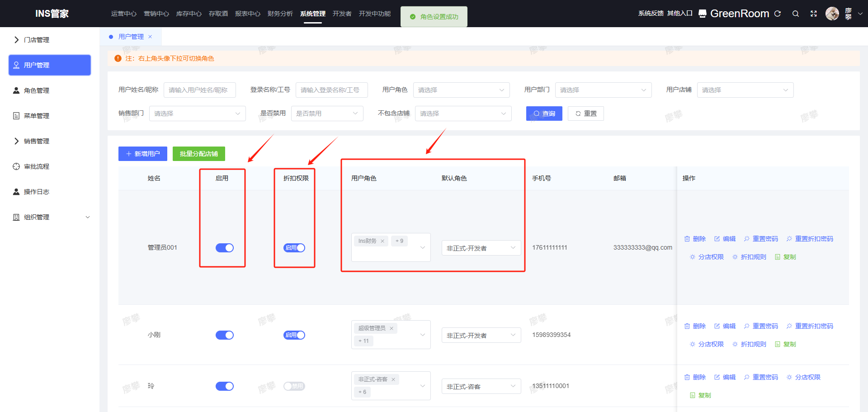This screenshot has height=412, width=868.
Task: Reset password for 管理员001
Action: (761, 239)
